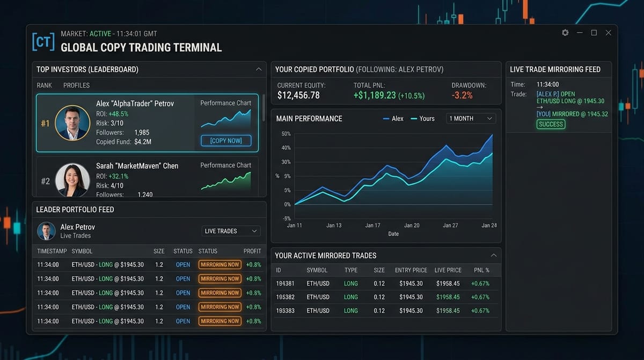The width and height of the screenshot is (644, 360).
Task: Open the 1 Month timeframe dropdown
Action: pos(471,119)
